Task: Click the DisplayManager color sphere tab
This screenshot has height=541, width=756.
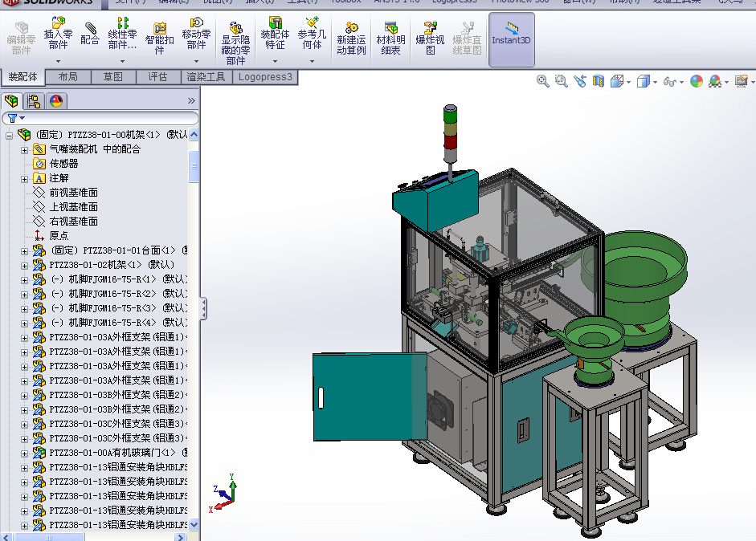Action: click(x=56, y=100)
